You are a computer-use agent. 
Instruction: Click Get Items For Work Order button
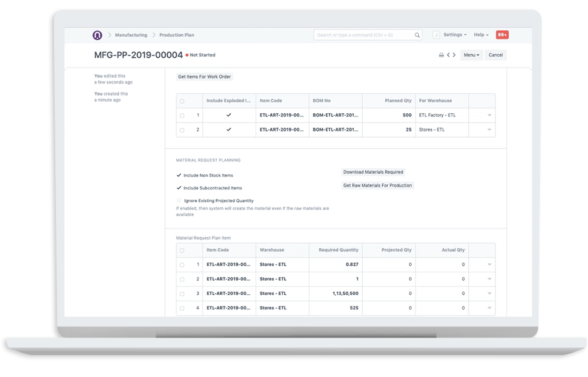205,77
